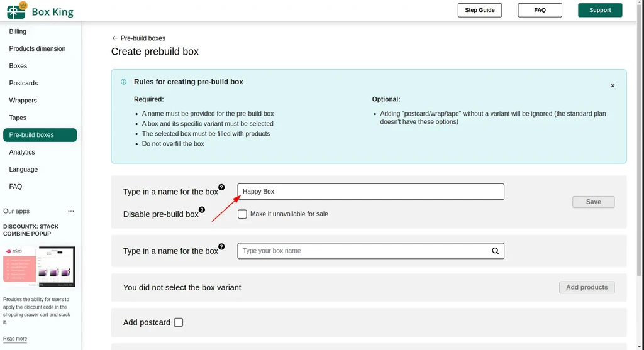Go to Boxes in the sidebar
The image size is (644, 350).
pos(18,65)
